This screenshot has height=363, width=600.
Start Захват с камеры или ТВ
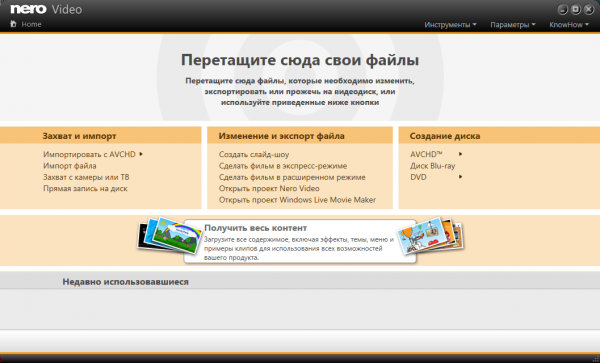click(x=86, y=177)
